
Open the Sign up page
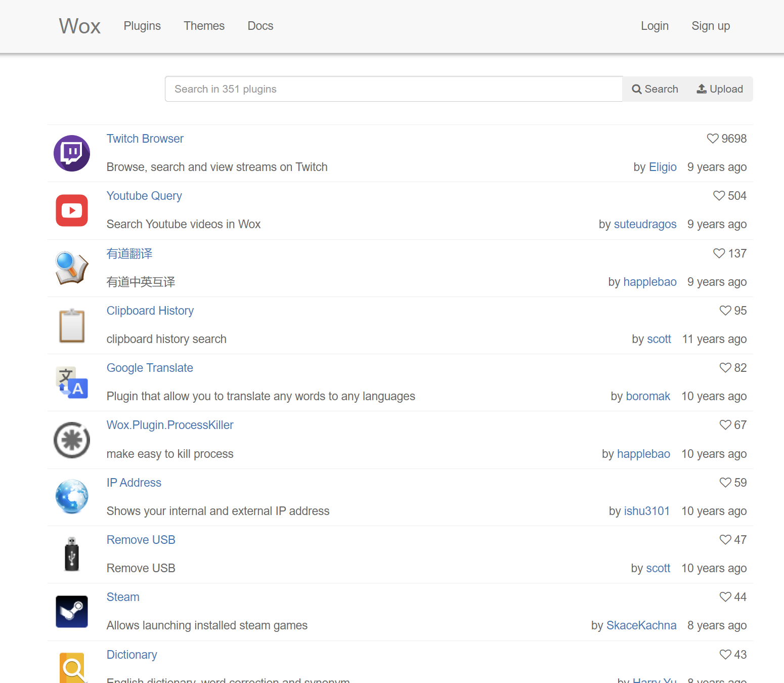pos(711,26)
